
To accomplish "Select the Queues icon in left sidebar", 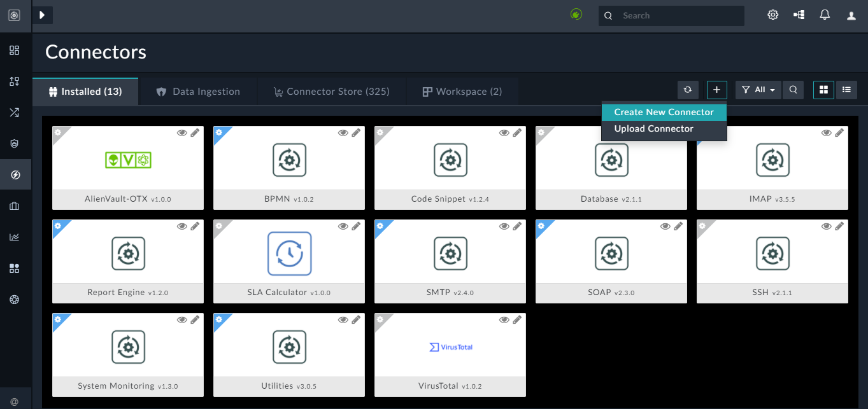I will [14, 81].
